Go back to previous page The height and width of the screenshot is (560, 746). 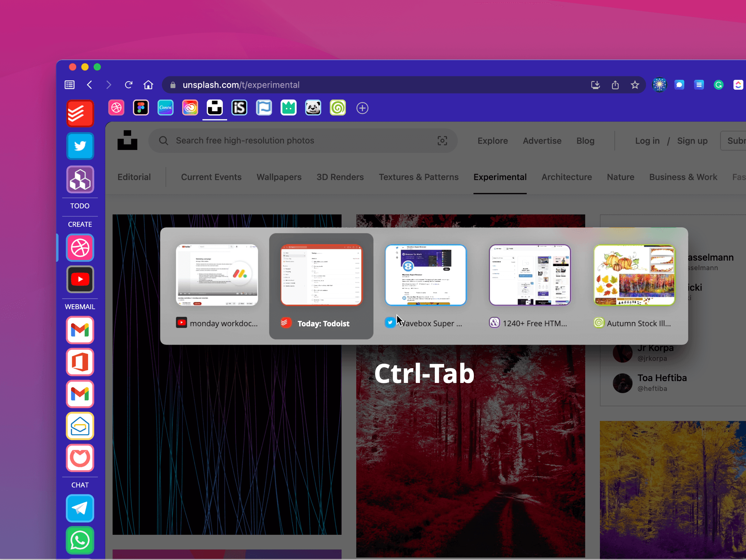[90, 85]
